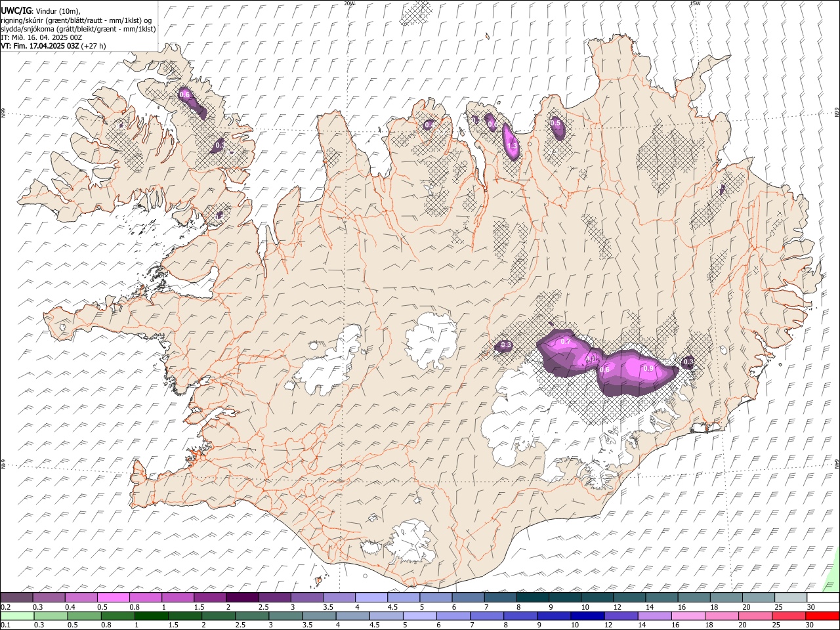840x630 pixels.
Task: Click the rain legend swatch between 14 and 16
Action: coord(655,616)
